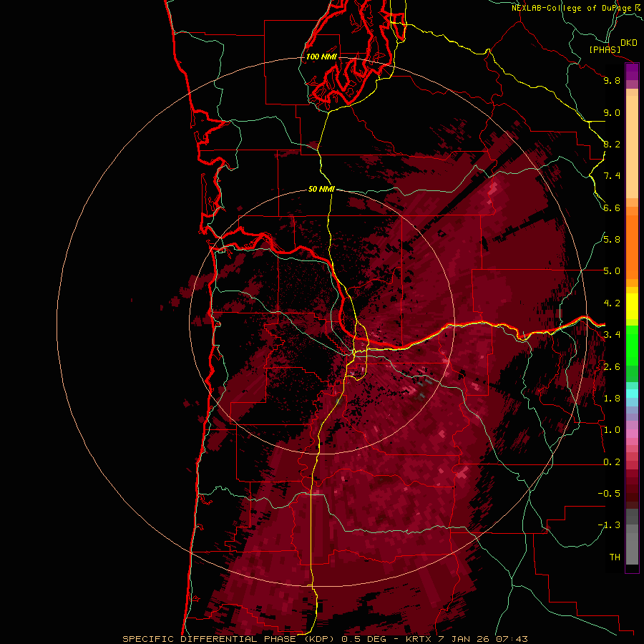Click the 0.2 value on the scale
Viewport: 644px width, 644px height.
point(612,462)
